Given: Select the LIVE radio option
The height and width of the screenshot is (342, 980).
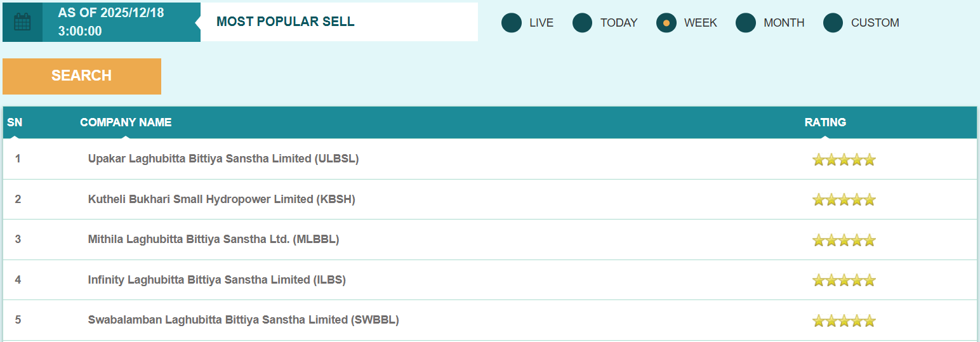Looking at the screenshot, I should pos(512,23).
